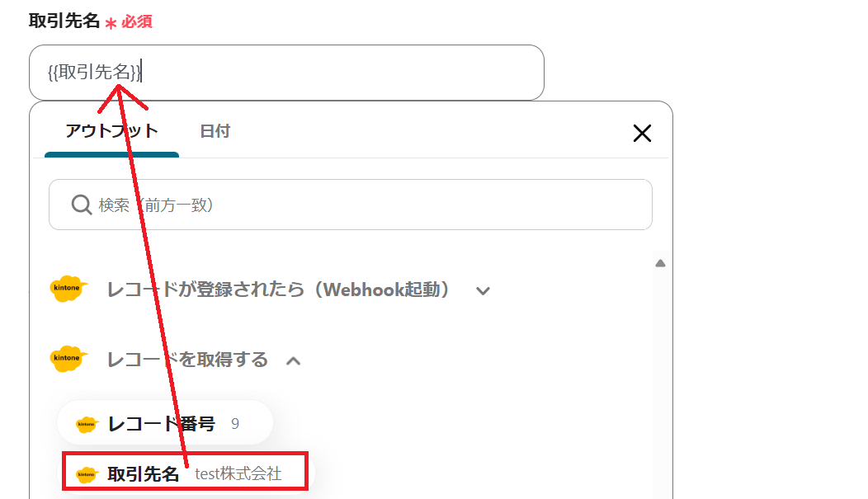Click the small kintone icon on レコード番号 chip

point(87,424)
